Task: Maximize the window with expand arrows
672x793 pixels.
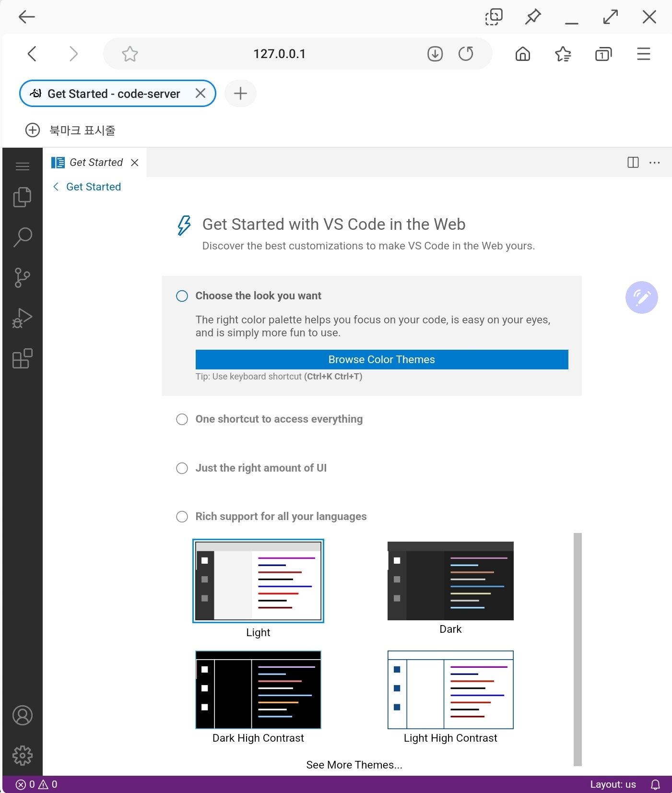Action: [610, 17]
